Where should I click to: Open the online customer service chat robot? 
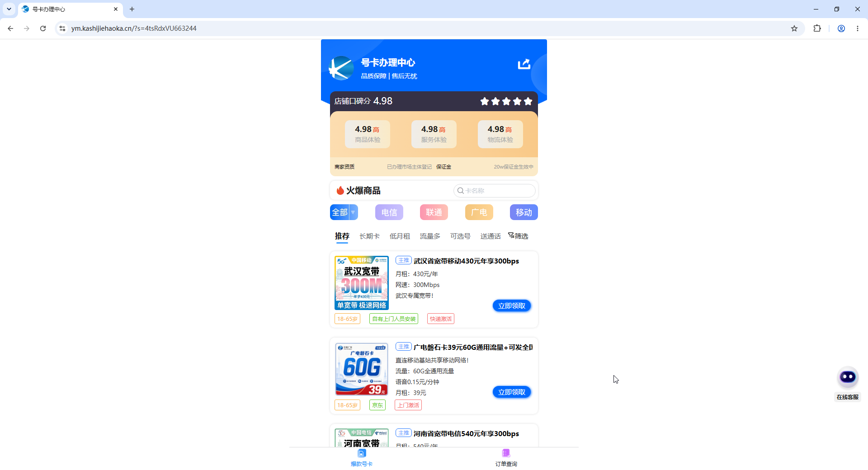tap(848, 377)
